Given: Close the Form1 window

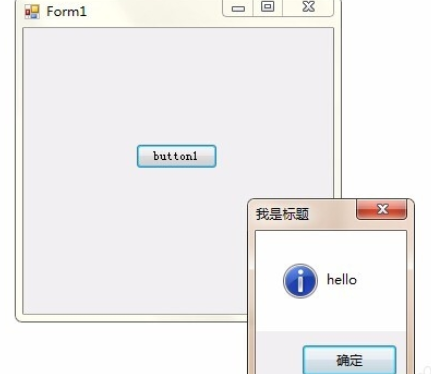Looking at the screenshot, I should tap(308, 7).
